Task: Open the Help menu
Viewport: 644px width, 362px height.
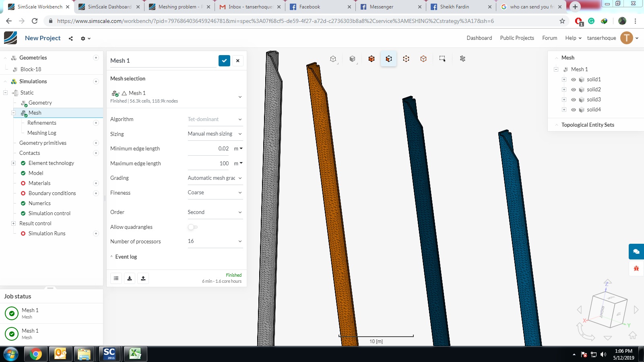Action: click(x=573, y=38)
